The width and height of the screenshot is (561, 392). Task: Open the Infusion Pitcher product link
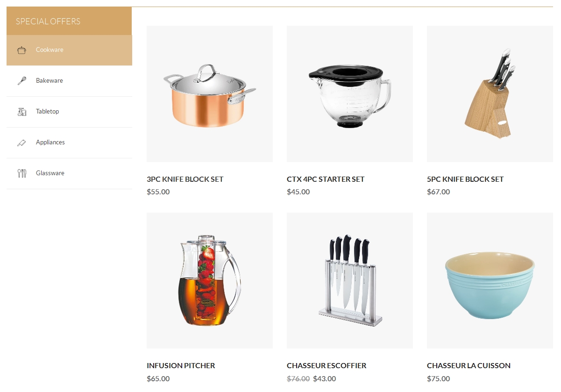[181, 366]
